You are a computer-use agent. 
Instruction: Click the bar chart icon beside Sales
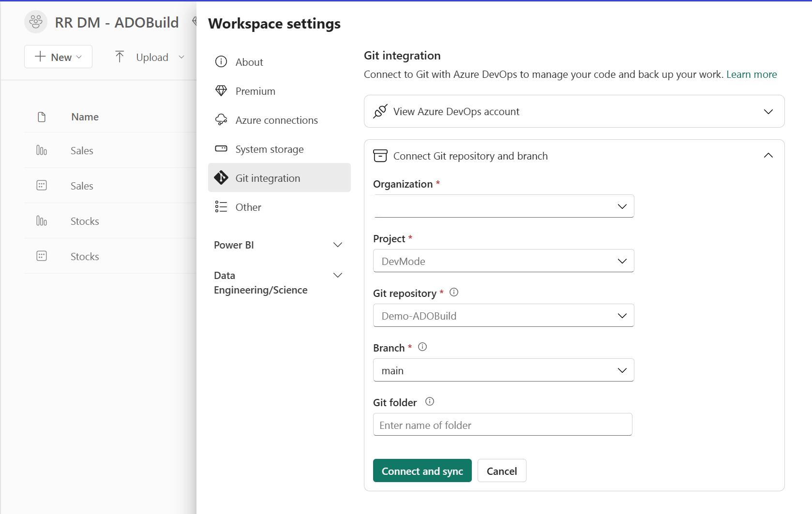click(42, 150)
